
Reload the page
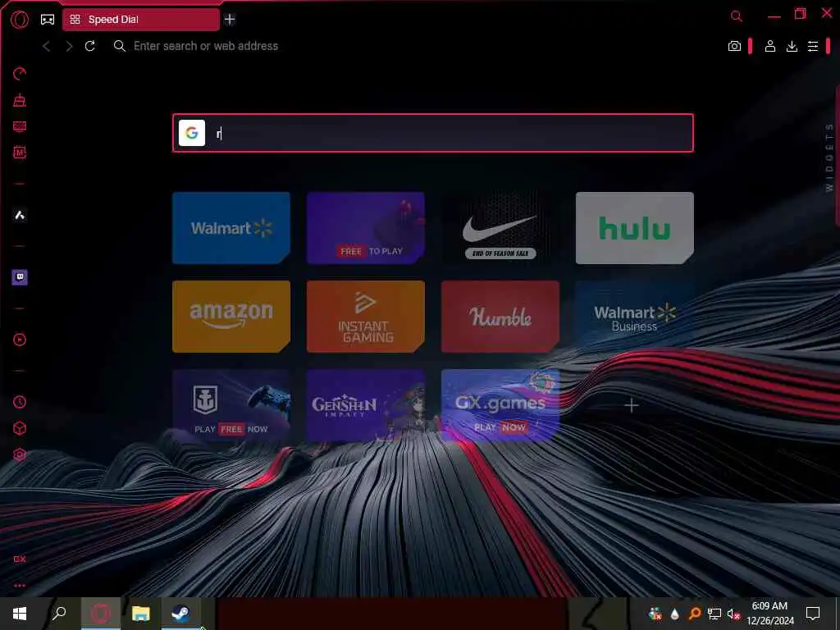point(90,46)
